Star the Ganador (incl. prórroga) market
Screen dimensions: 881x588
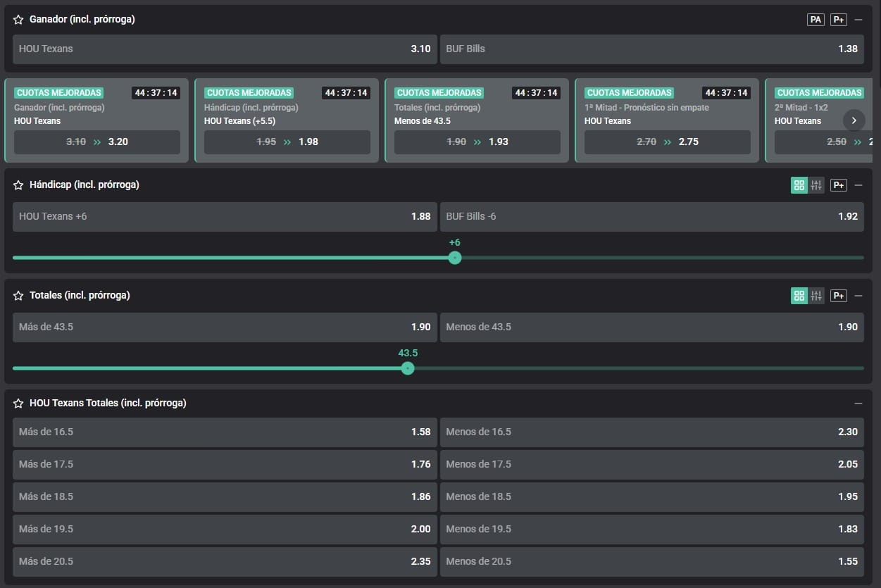tap(19, 20)
